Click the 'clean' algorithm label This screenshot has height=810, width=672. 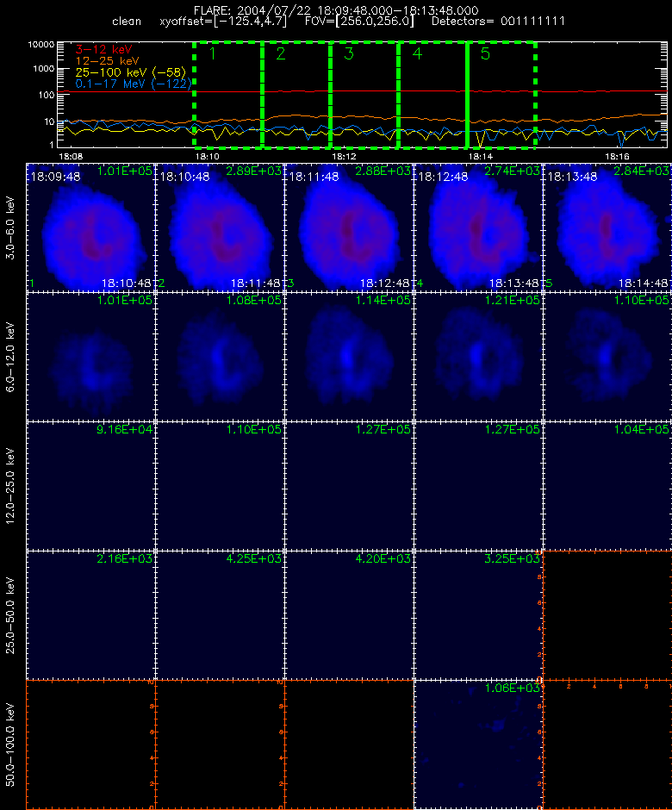pos(127,22)
